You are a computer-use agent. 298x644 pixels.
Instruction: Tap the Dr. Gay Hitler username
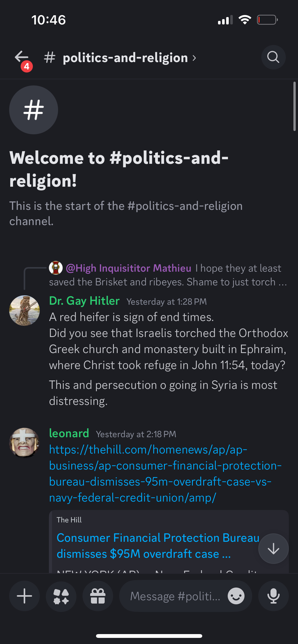[x=84, y=301]
